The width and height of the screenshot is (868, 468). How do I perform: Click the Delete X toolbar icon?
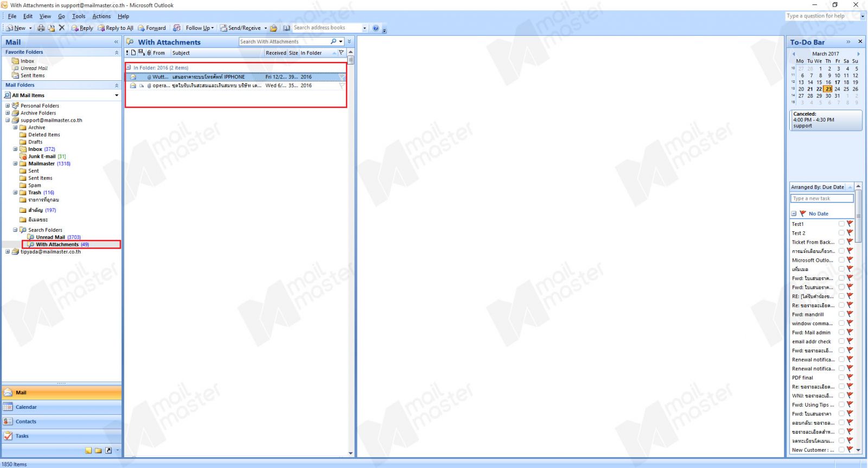pos(61,28)
